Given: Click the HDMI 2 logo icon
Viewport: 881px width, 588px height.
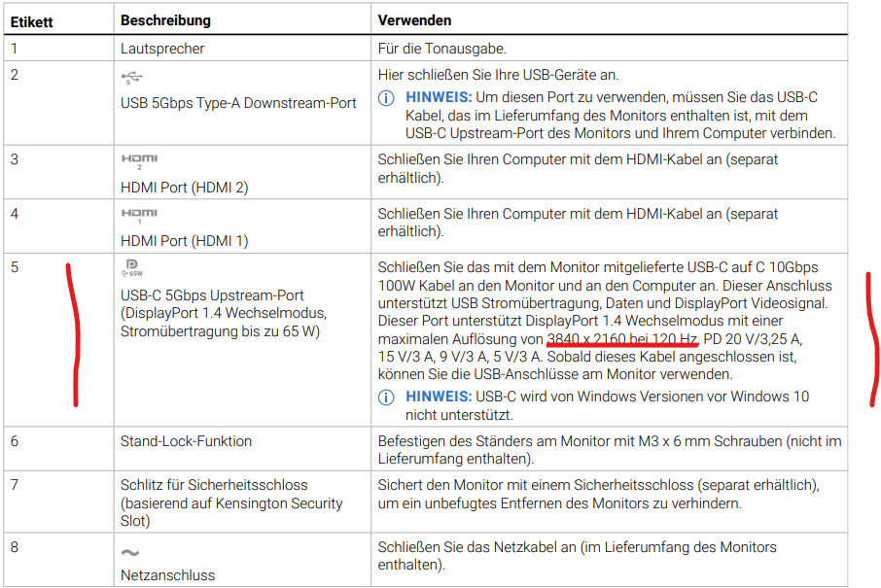Looking at the screenshot, I should pyautogui.click(x=139, y=161).
